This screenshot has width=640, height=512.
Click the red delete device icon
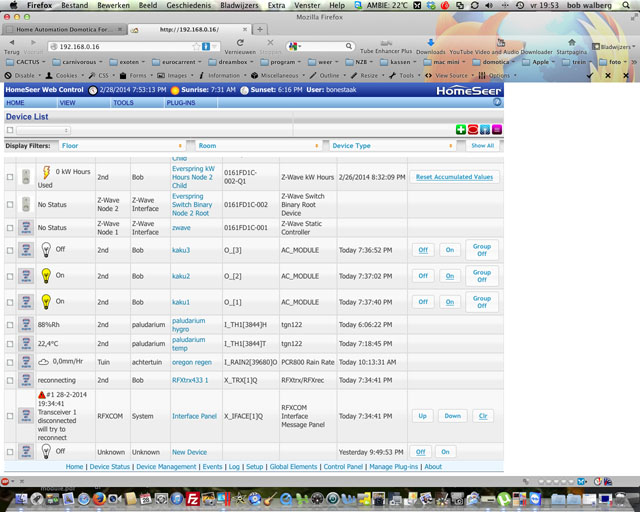point(473,130)
